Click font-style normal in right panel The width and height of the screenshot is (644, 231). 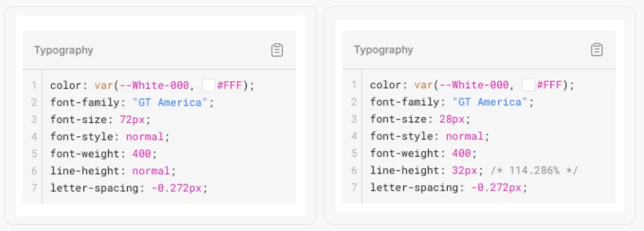tap(465, 136)
